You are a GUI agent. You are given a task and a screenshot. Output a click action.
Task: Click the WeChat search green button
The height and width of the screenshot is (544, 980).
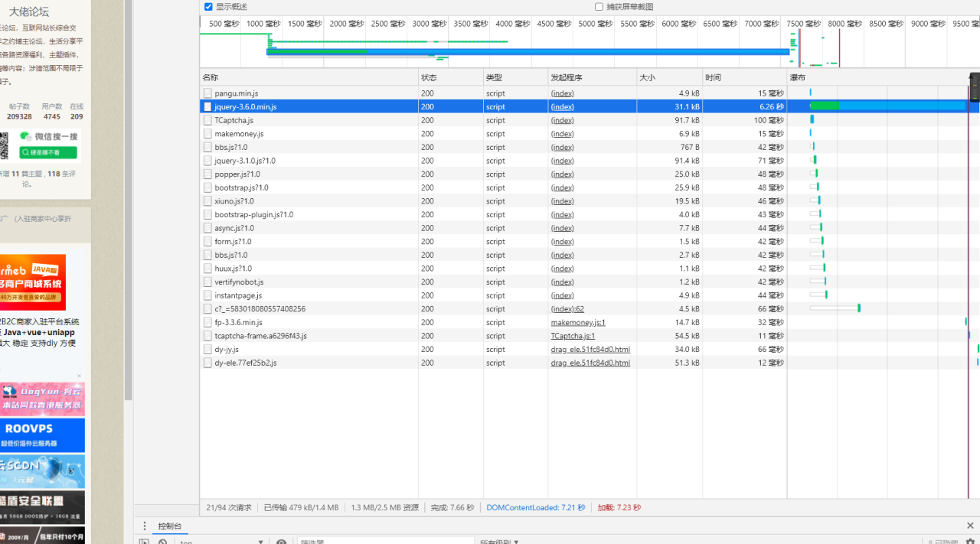click(48, 152)
